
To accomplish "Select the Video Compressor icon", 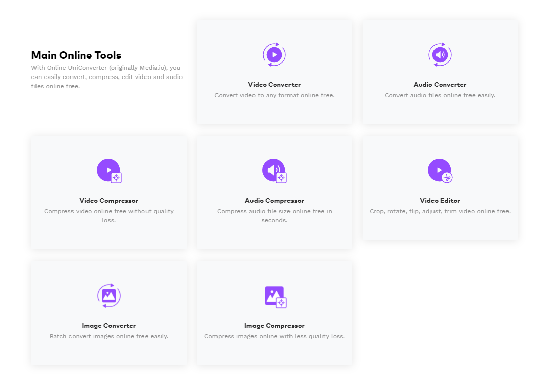I will click(x=109, y=171).
